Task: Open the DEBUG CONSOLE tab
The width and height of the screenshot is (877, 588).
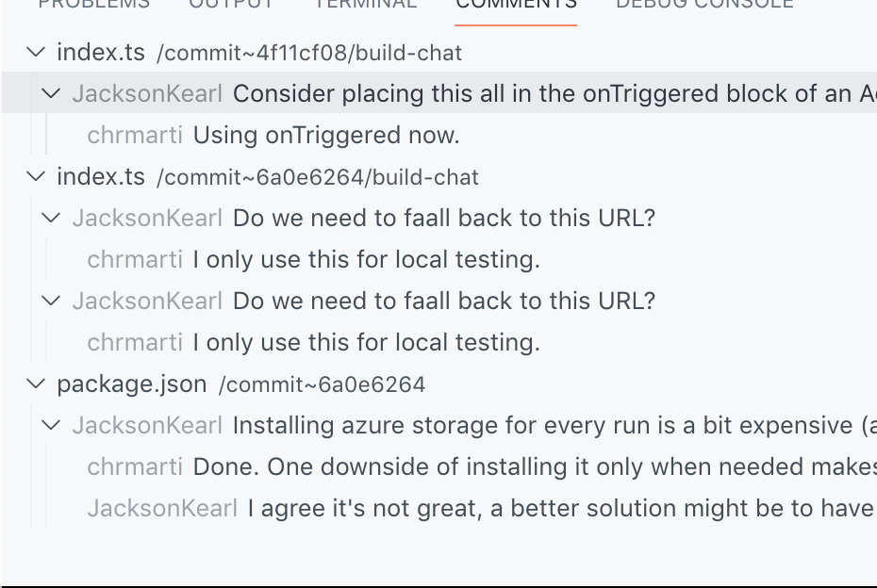Action: (x=703, y=5)
